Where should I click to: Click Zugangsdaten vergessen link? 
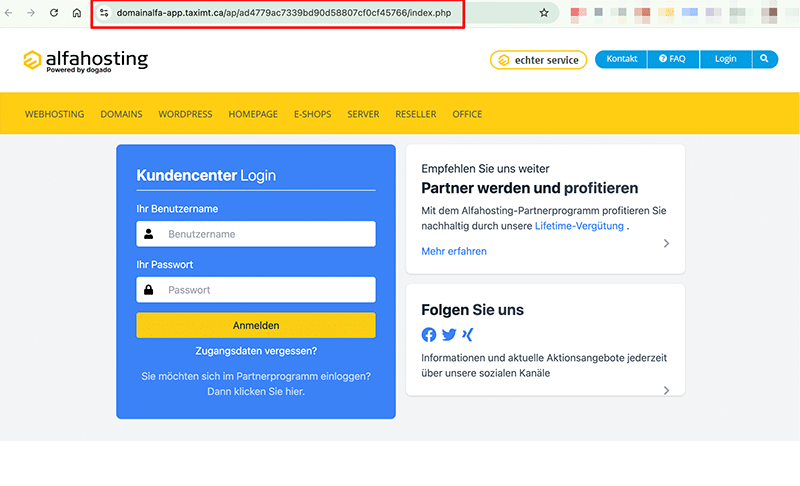pyautogui.click(x=256, y=351)
